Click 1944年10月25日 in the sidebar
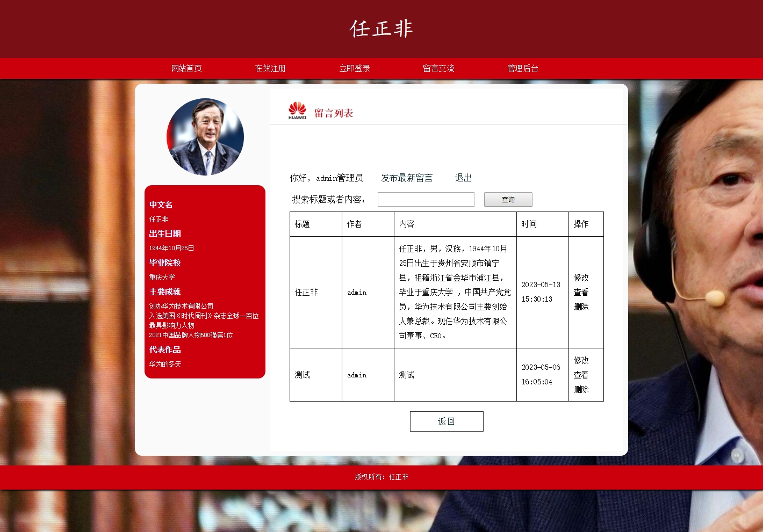The height and width of the screenshot is (532, 763). (x=171, y=248)
